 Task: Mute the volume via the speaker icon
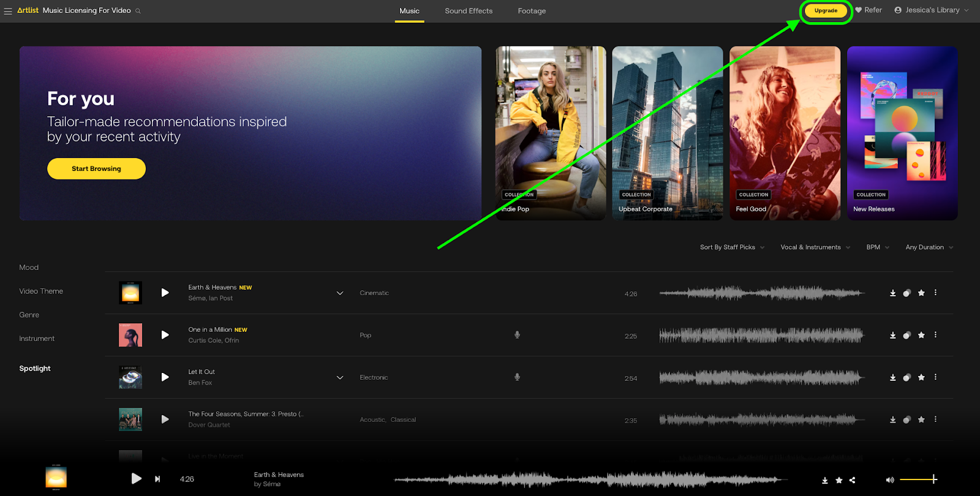point(890,480)
